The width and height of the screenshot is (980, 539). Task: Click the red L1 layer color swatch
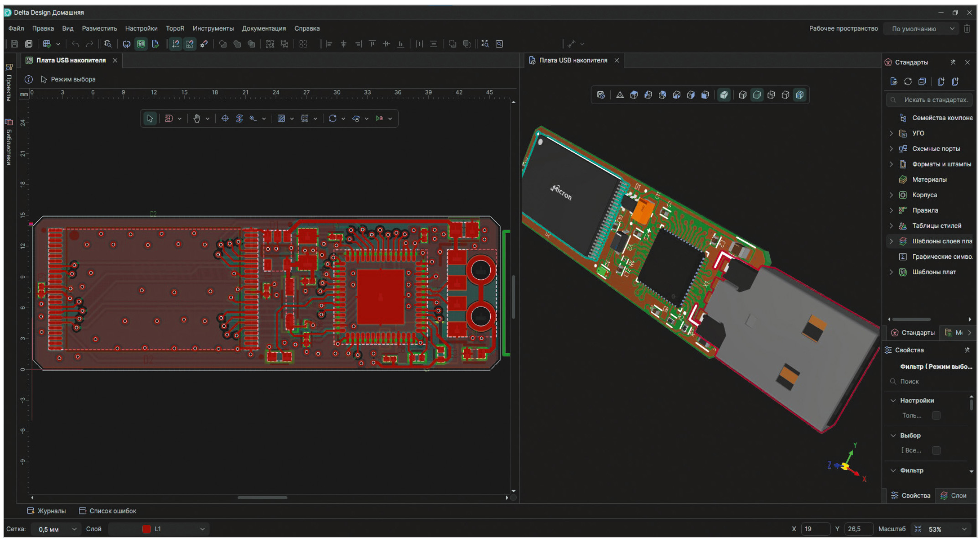(146, 529)
